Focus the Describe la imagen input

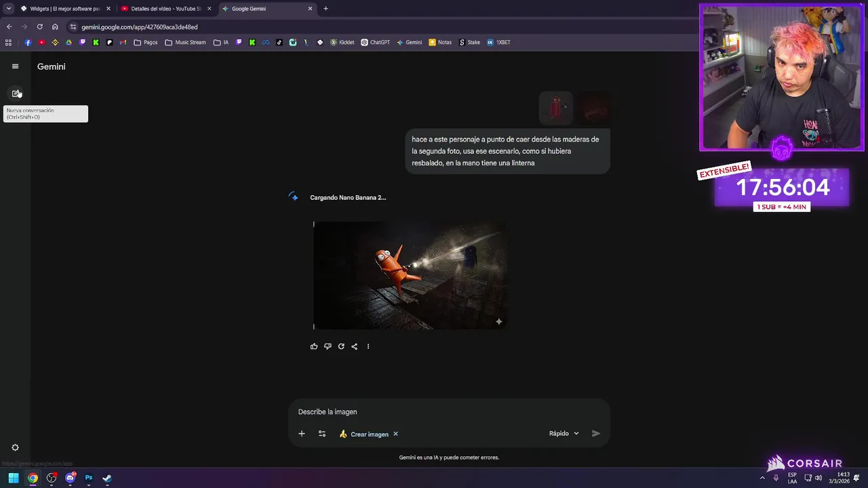tap(448, 411)
